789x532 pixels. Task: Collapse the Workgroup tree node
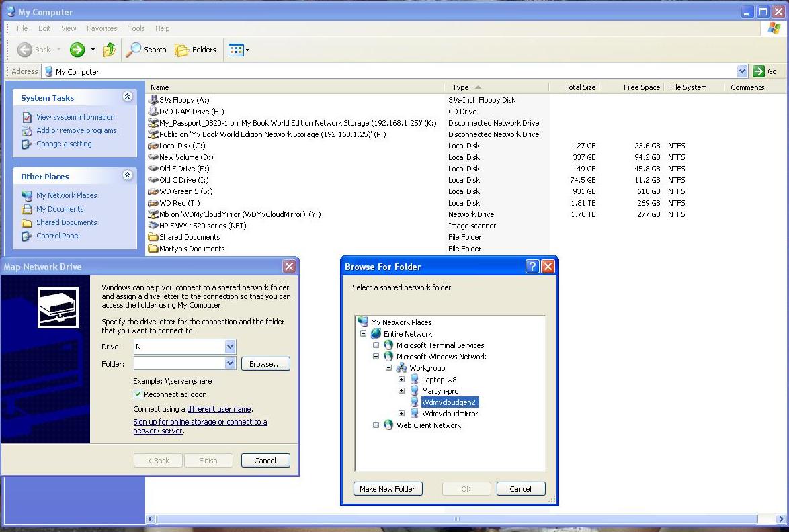[x=389, y=368]
